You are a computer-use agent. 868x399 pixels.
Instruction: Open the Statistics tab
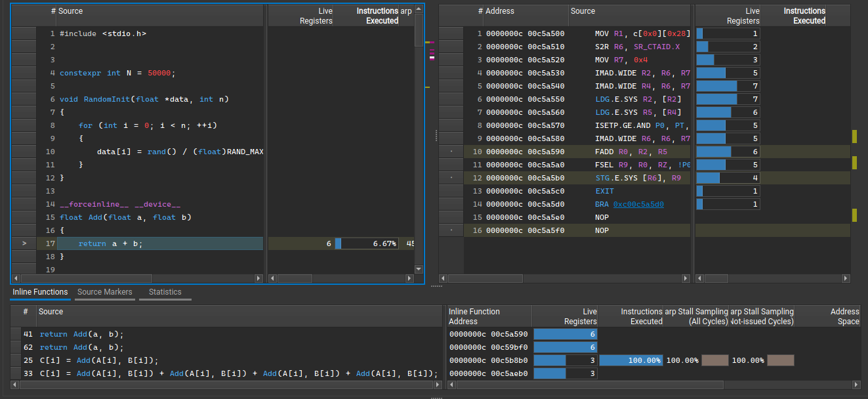tap(165, 292)
